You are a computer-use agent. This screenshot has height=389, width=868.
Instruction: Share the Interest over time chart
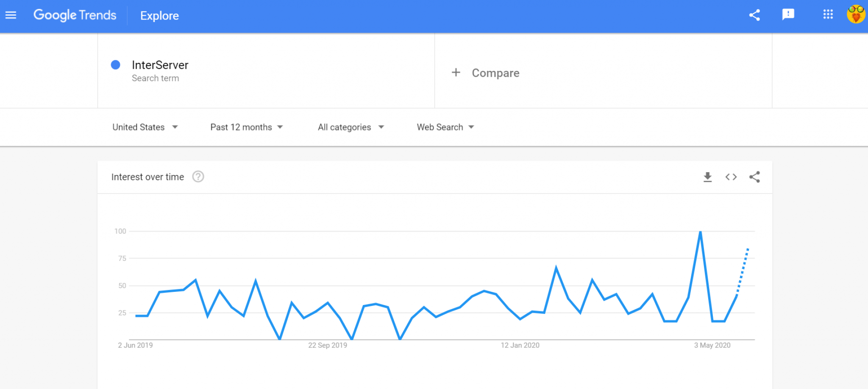click(754, 177)
